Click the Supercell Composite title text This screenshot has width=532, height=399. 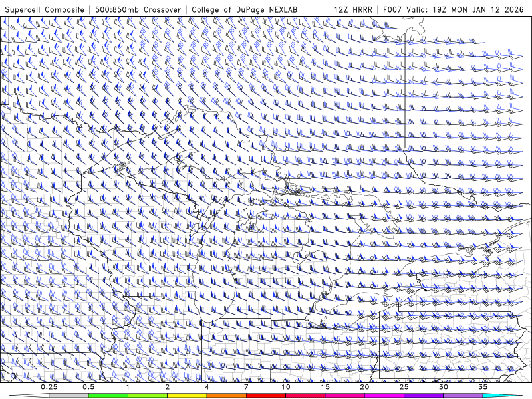point(45,10)
